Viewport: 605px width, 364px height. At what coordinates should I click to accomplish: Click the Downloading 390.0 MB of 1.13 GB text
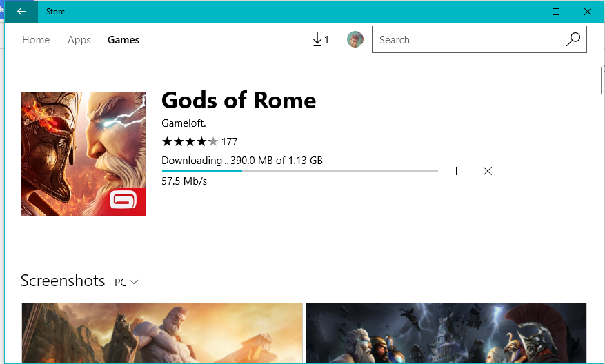[242, 161]
